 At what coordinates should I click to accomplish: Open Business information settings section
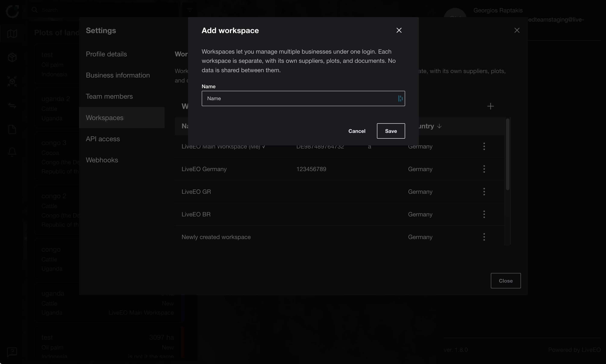[x=118, y=75]
